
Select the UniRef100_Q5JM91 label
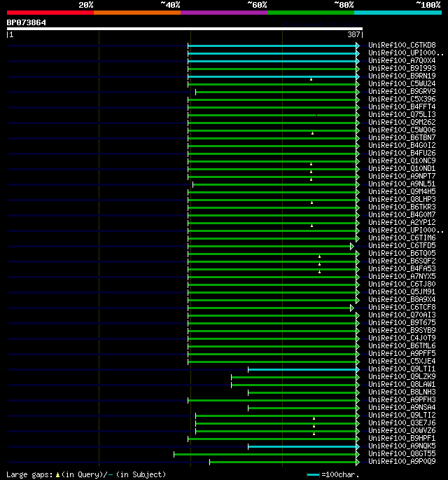tap(402, 292)
